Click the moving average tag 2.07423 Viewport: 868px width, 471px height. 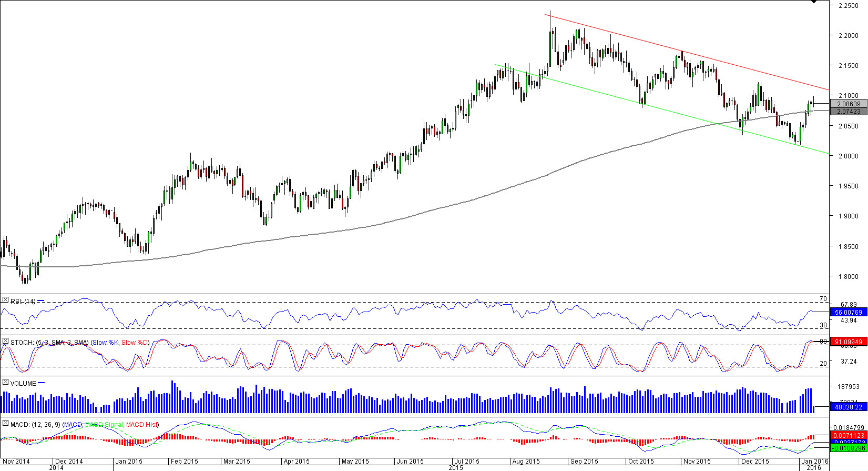click(849, 112)
